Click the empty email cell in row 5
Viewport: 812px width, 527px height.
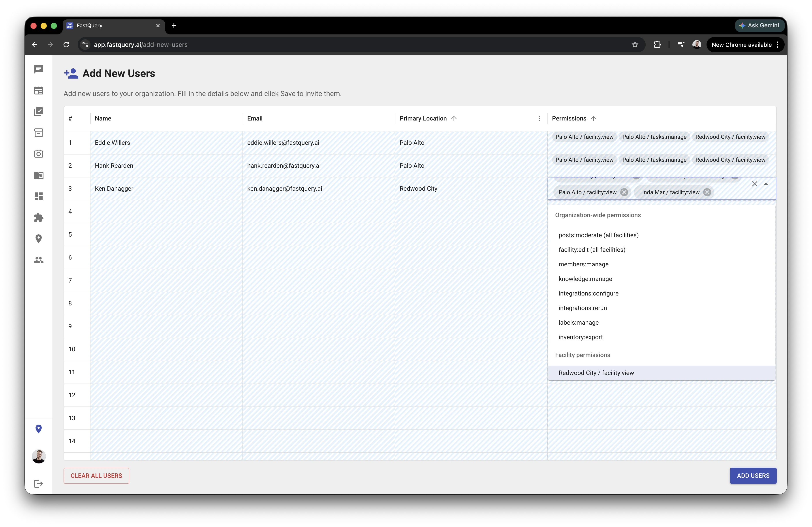tap(319, 235)
